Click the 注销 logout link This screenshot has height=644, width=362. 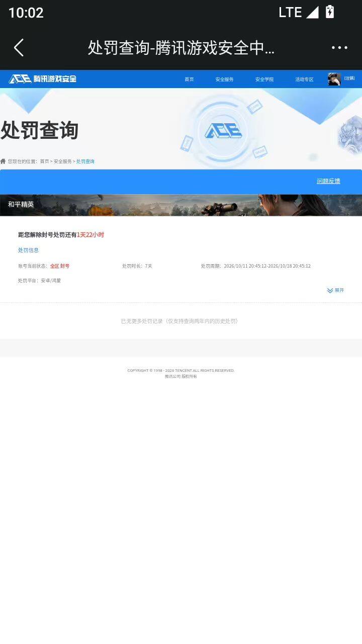coord(349,78)
